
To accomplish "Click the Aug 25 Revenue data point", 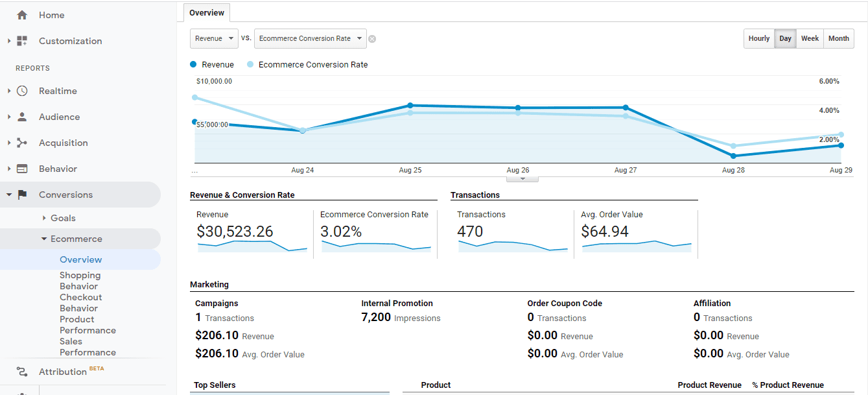I will (410, 105).
